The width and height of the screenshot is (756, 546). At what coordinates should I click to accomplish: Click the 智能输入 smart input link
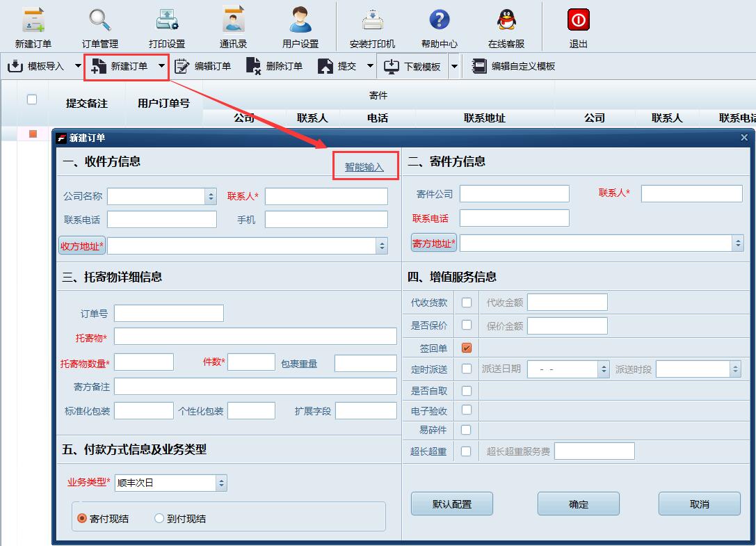[x=366, y=166]
